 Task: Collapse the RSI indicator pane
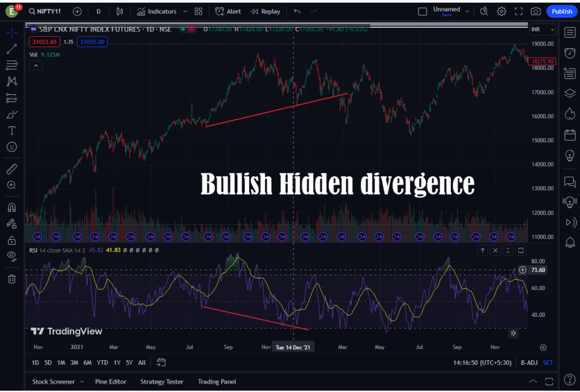[508, 250]
